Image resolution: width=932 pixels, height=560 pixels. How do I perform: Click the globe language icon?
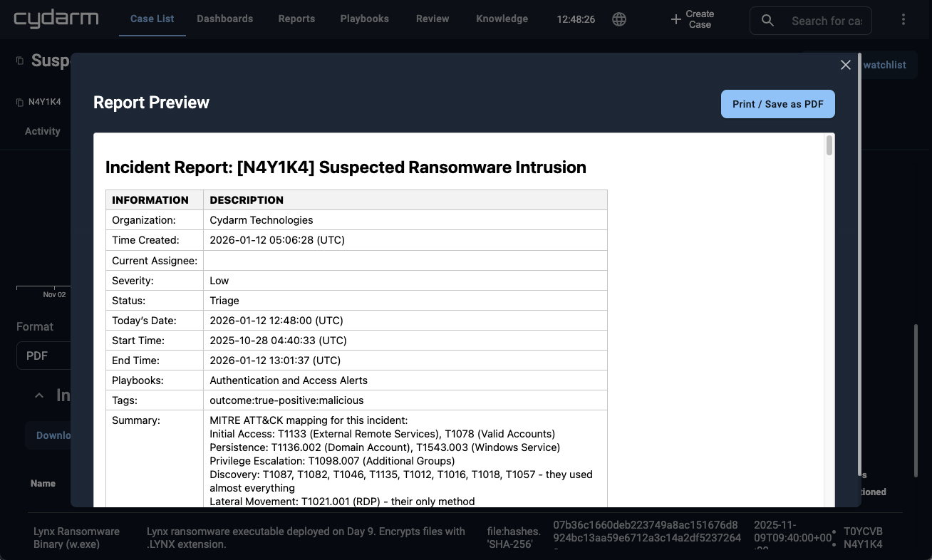[618, 19]
